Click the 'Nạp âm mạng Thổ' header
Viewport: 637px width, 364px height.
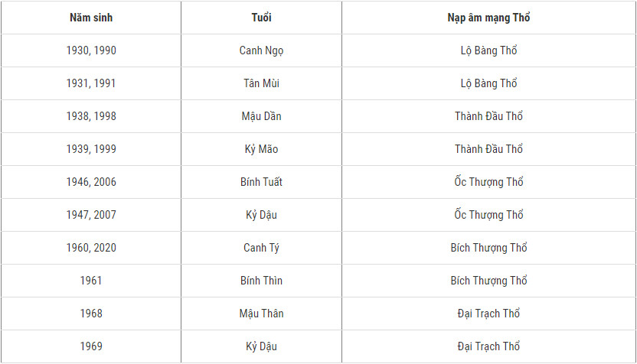[x=488, y=18]
